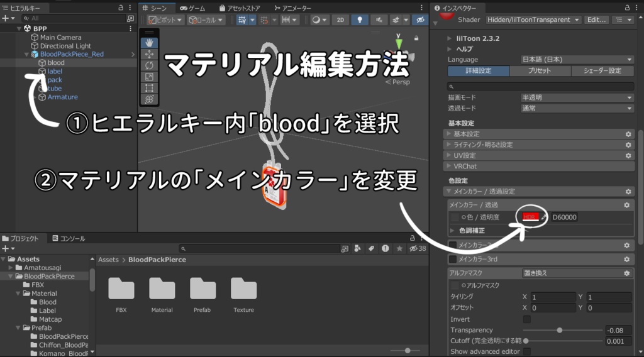Select the Project tab

20,238
